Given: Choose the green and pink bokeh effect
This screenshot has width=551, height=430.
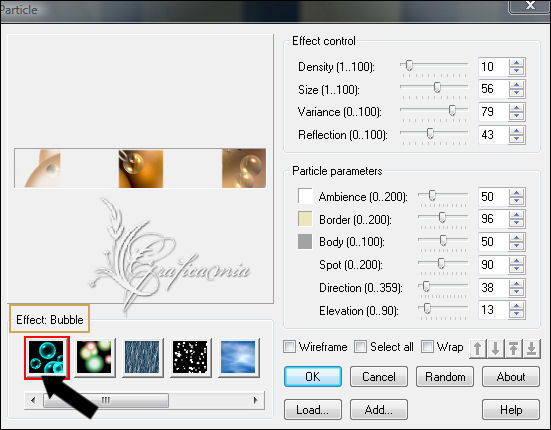Looking at the screenshot, I should (x=94, y=358).
